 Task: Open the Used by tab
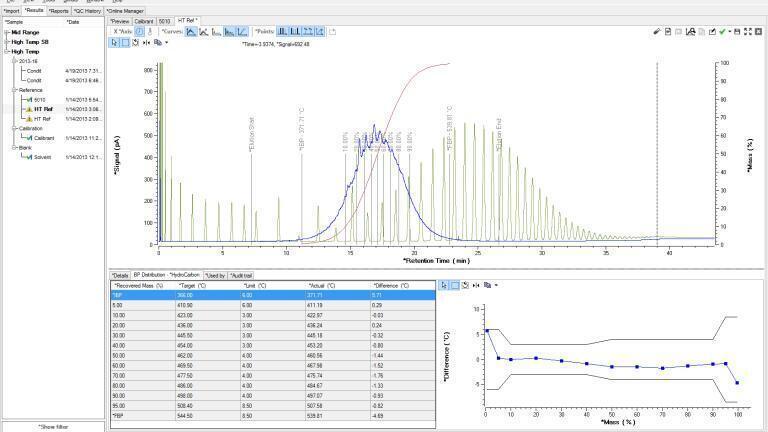[x=215, y=276]
